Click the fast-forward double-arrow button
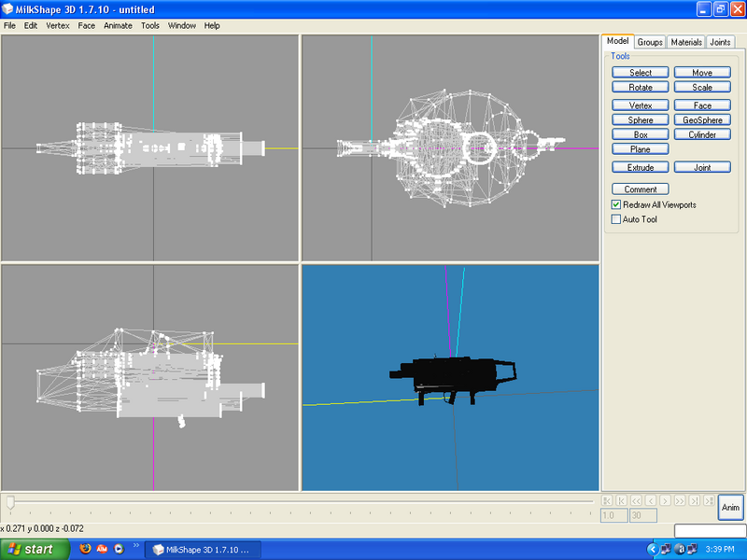The width and height of the screenshot is (747, 560). pyautogui.click(x=680, y=500)
